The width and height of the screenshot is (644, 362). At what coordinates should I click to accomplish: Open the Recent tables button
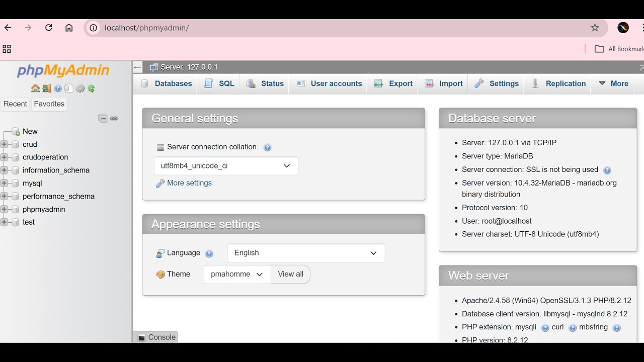pos(15,104)
